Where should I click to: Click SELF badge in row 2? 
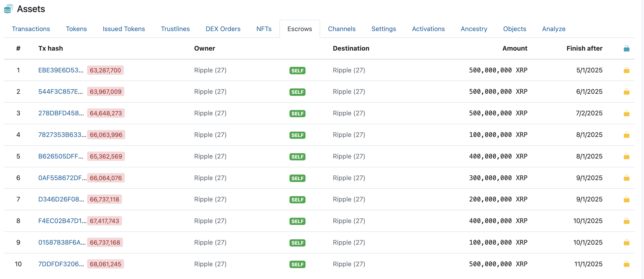pos(297,92)
